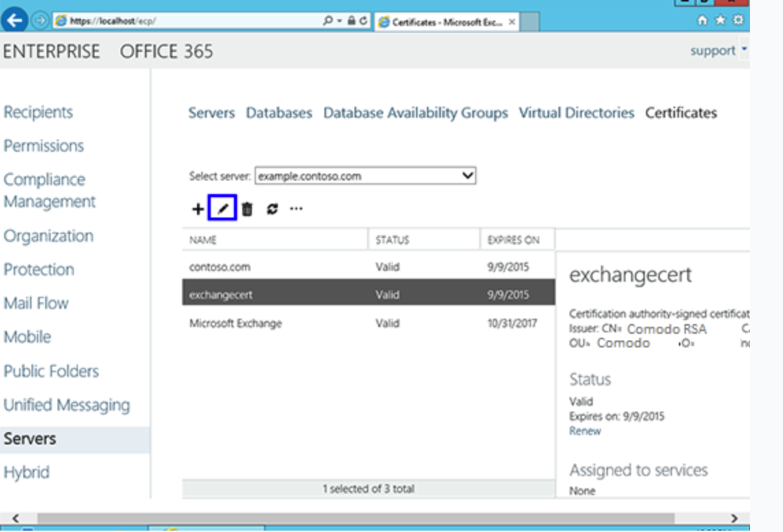The height and width of the screenshot is (532, 783).
Task: Expand the Select server dropdown
Action: tap(365, 176)
